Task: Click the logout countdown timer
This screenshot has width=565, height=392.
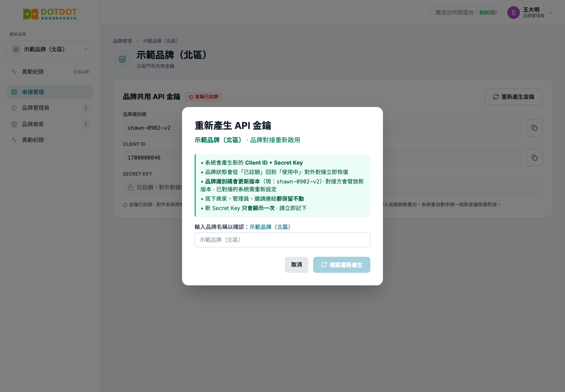Action: point(467,13)
